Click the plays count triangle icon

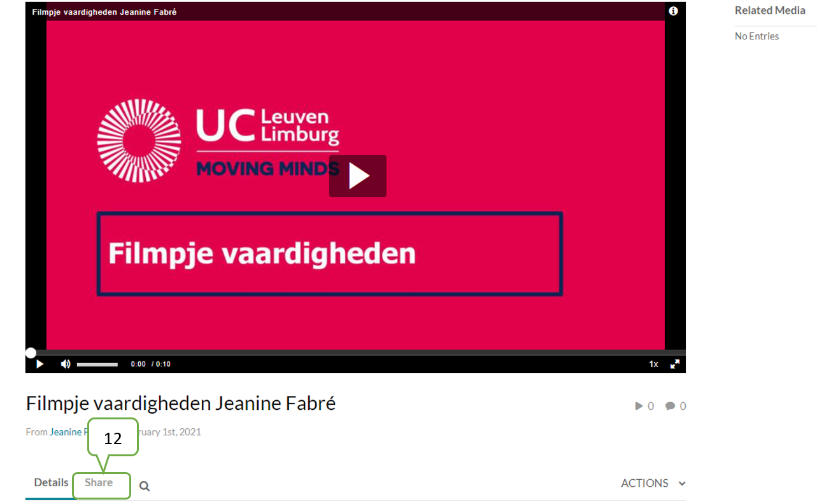pos(639,406)
